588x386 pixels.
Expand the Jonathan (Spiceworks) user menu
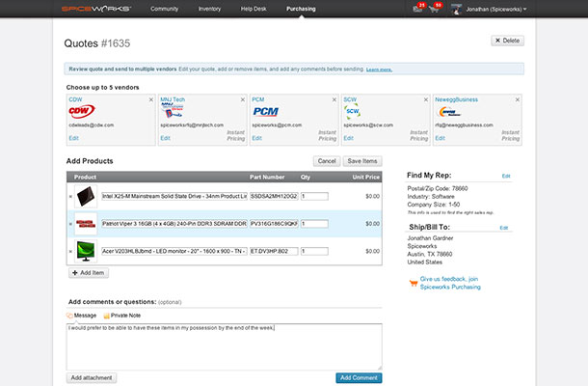[x=495, y=9]
